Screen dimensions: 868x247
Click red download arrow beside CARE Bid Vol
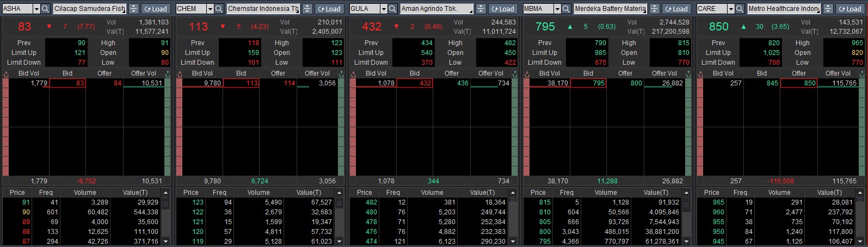700,73
